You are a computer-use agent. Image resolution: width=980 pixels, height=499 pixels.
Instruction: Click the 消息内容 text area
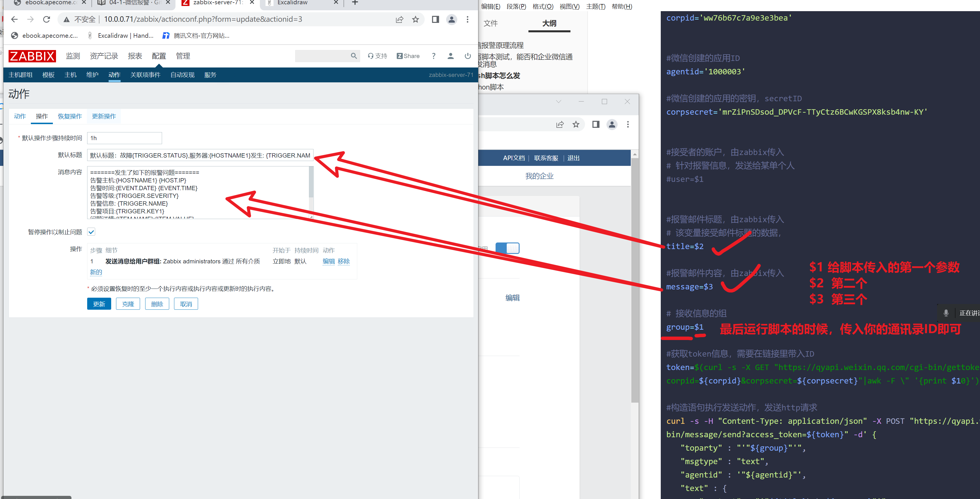198,192
